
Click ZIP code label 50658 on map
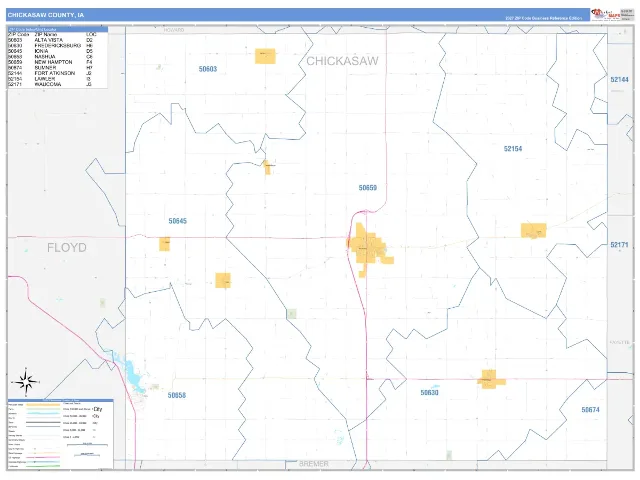click(x=177, y=395)
